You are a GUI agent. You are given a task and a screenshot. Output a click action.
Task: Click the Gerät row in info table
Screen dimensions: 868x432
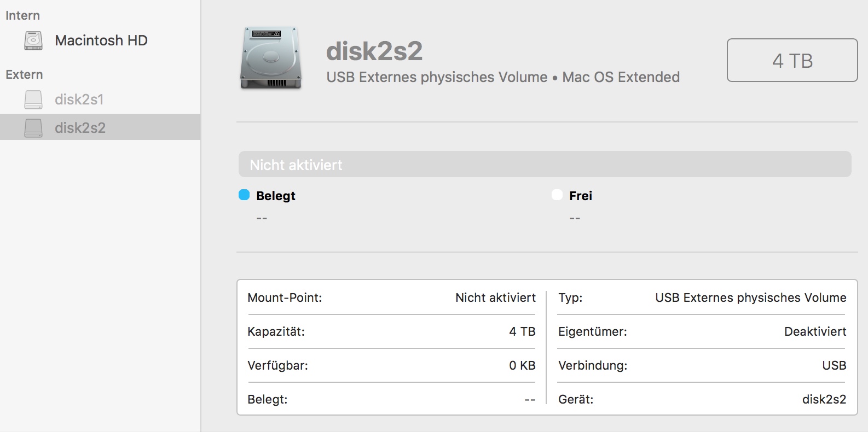(x=702, y=400)
